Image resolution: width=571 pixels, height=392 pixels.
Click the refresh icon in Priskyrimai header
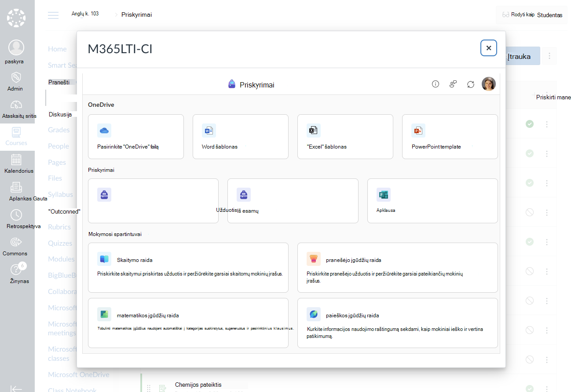click(x=471, y=84)
